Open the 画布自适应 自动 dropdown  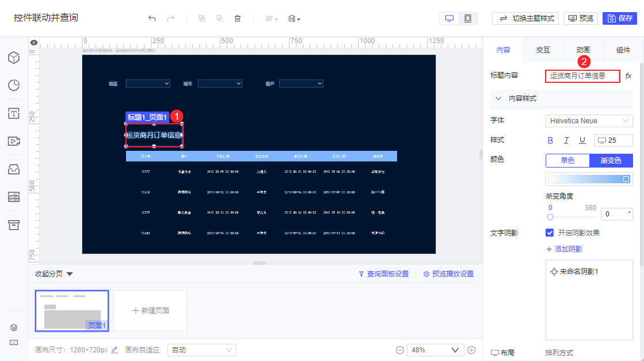pos(201,350)
